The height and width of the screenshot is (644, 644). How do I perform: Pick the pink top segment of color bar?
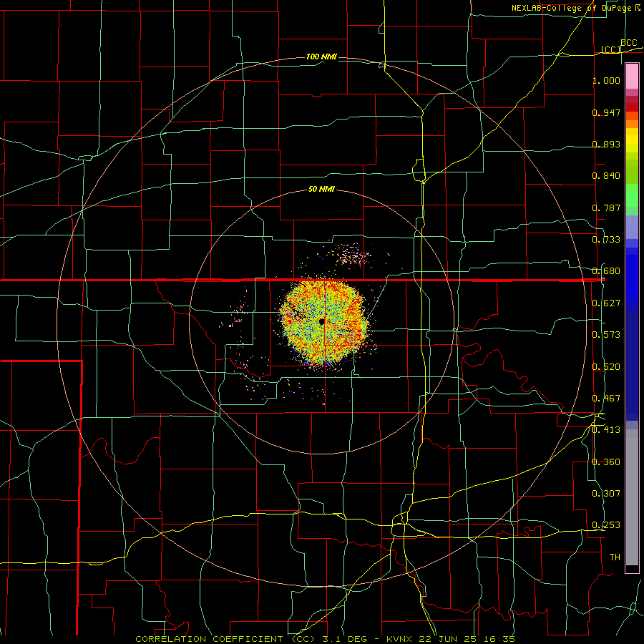pos(632,77)
